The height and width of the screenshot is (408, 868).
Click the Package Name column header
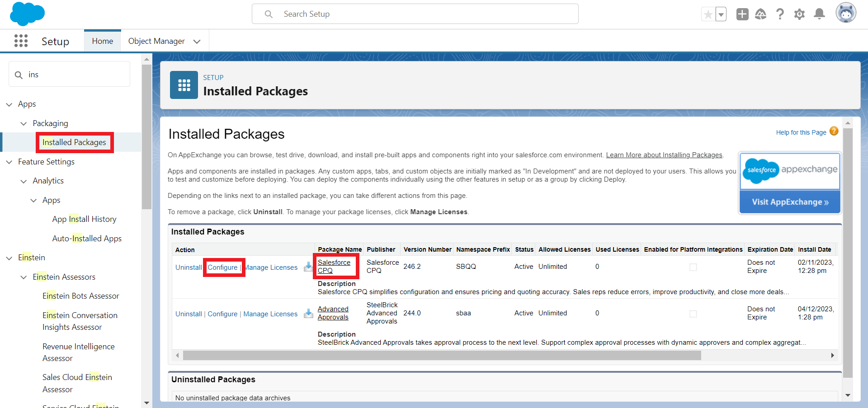[x=340, y=249]
